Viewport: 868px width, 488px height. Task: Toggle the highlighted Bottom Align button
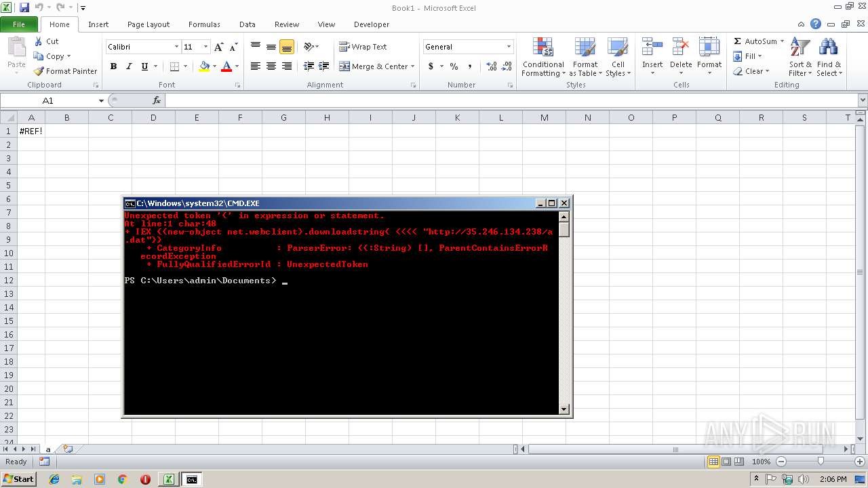pyautogui.click(x=287, y=47)
